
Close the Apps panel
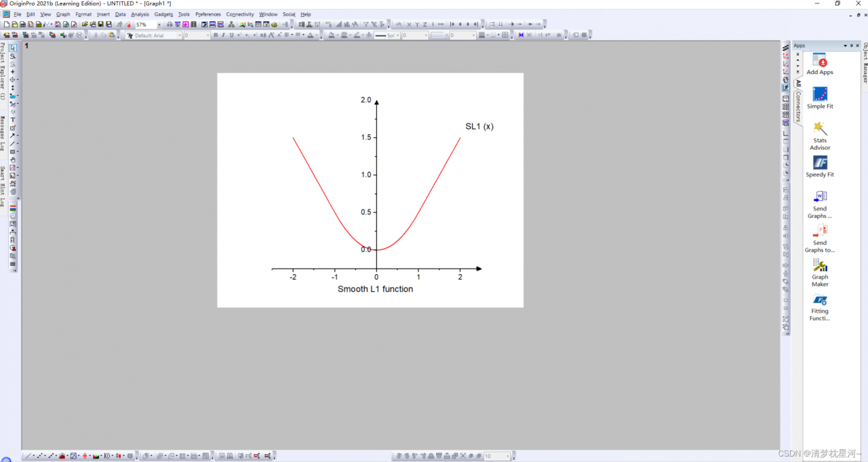(x=858, y=45)
